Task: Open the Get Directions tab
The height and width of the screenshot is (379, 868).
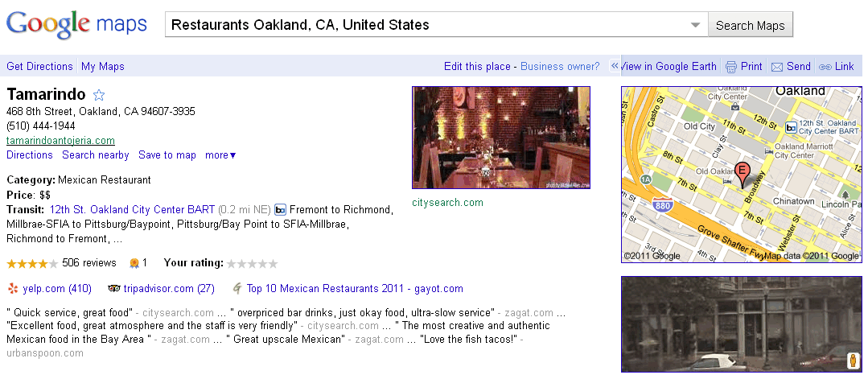Action: click(x=39, y=67)
